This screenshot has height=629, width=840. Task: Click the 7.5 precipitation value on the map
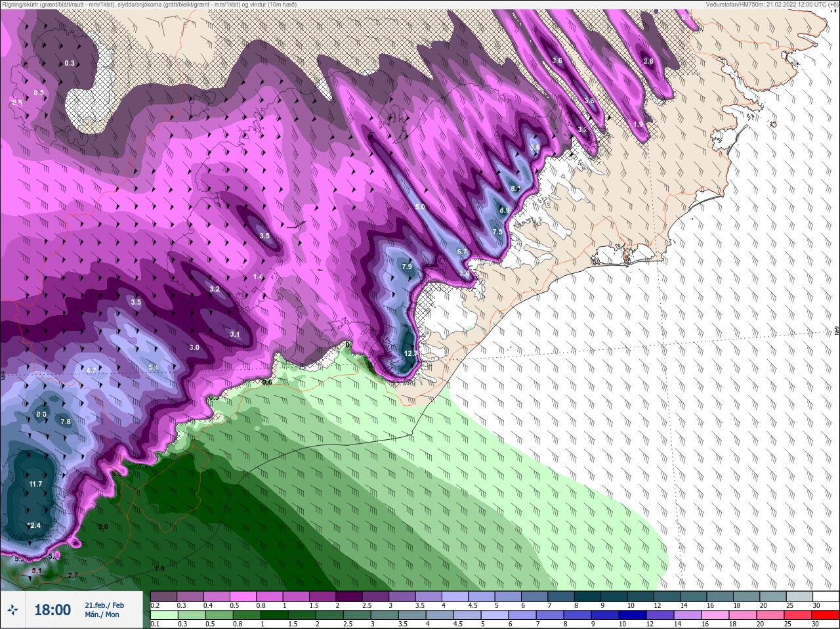pos(497,232)
